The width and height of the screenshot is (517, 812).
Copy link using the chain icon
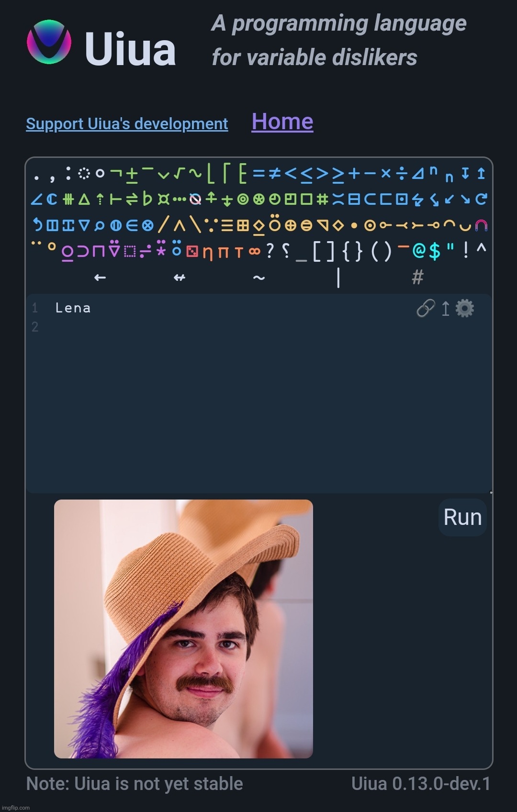426,308
